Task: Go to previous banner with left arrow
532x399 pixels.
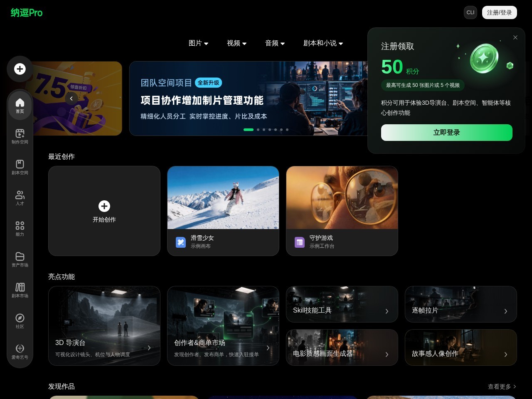Action: [71, 99]
